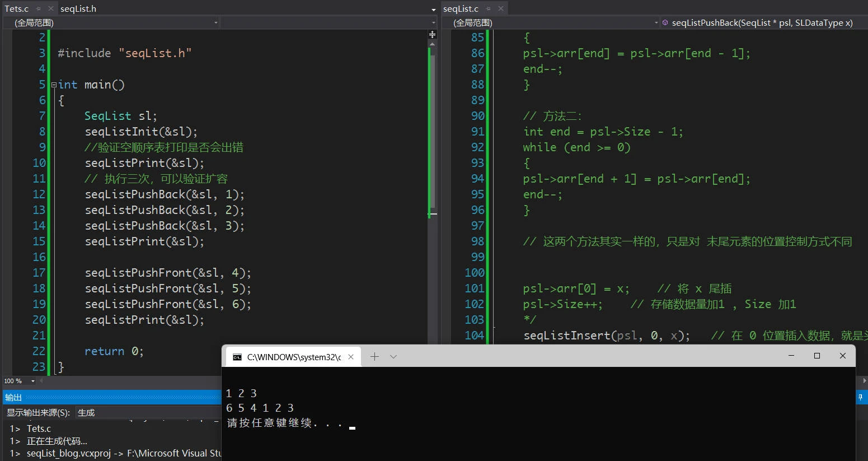Click the // 方法二: comment
Screen dimensions: 868x461
(x=553, y=116)
